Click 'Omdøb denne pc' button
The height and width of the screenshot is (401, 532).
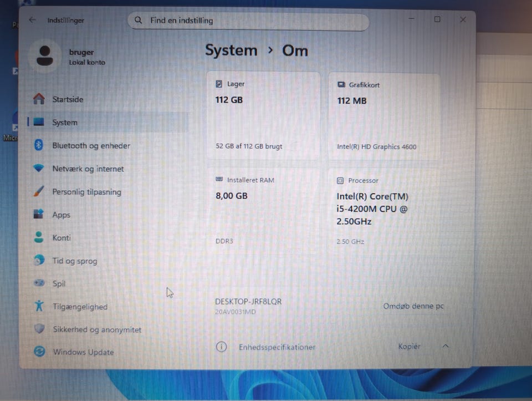(x=413, y=306)
